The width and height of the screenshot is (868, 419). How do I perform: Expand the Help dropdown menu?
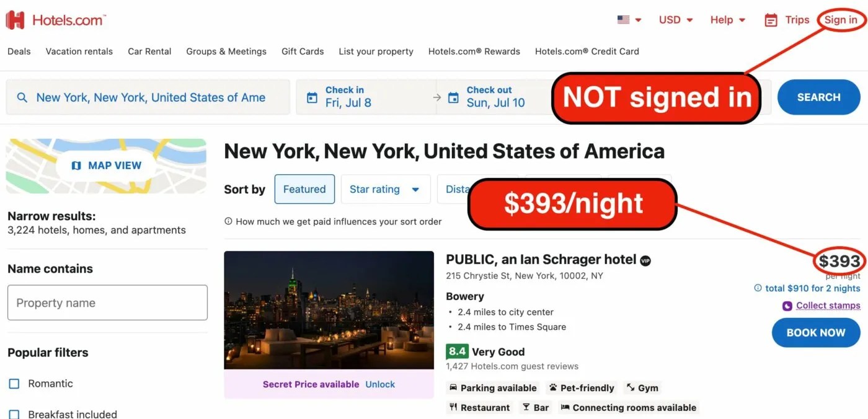727,19
